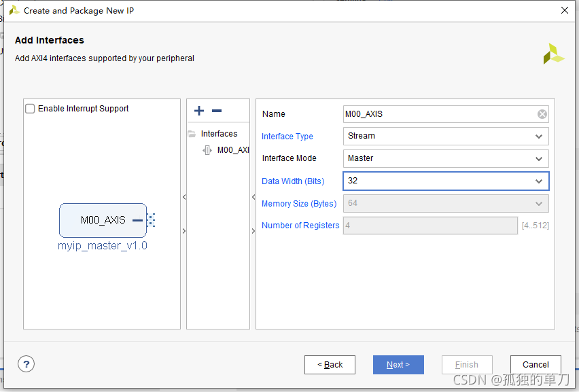Open the Interface Mode dropdown

(539, 158)
